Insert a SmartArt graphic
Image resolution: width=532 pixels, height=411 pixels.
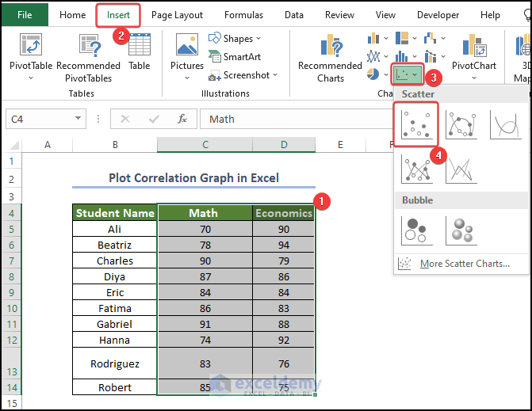click(x=235, y=56)
